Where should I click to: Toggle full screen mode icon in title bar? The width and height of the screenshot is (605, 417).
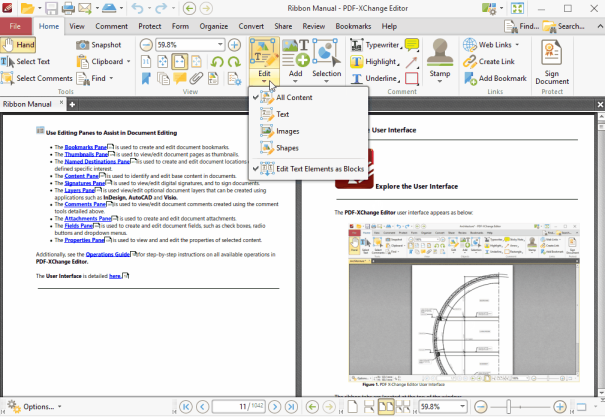[x=517, y=8]
